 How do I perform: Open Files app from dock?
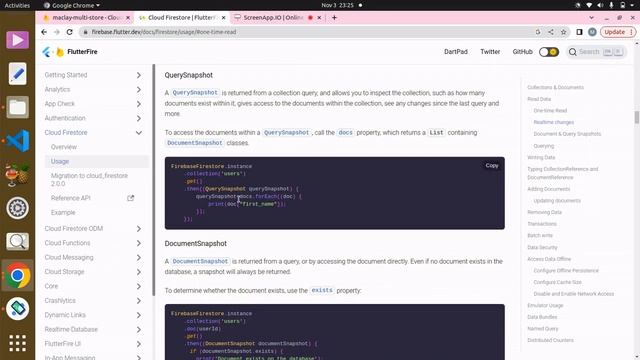[x=18, y=107]
